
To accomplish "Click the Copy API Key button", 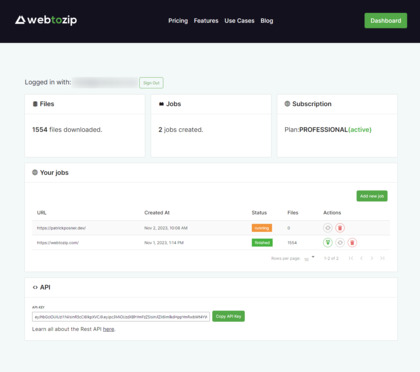I will click(228, 316).
